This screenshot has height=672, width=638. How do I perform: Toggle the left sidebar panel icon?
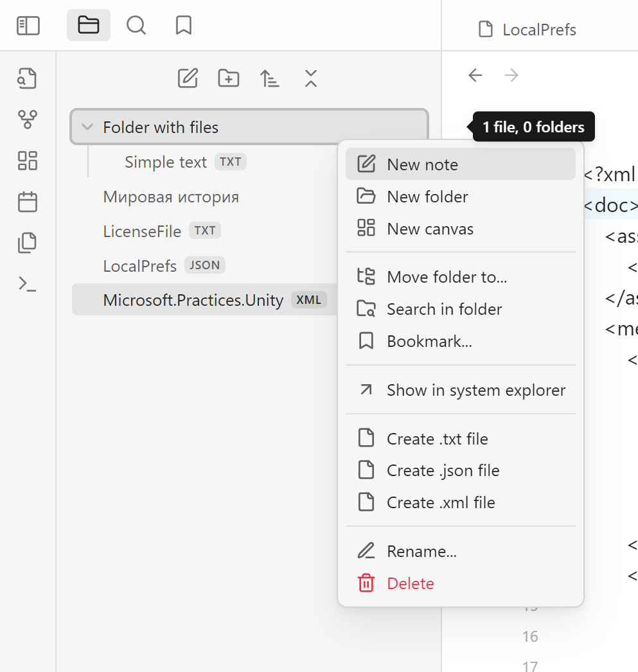(28, 25)
